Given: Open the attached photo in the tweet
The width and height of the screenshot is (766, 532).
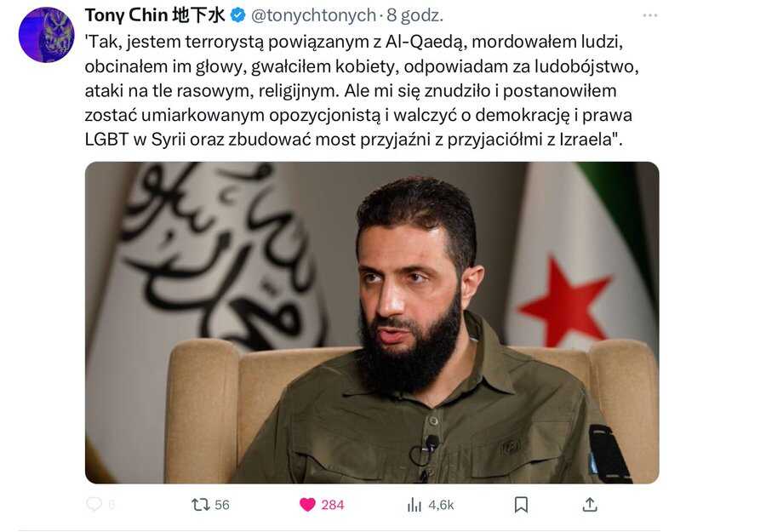Looking at the screenshot, I should tap(372, 323).
